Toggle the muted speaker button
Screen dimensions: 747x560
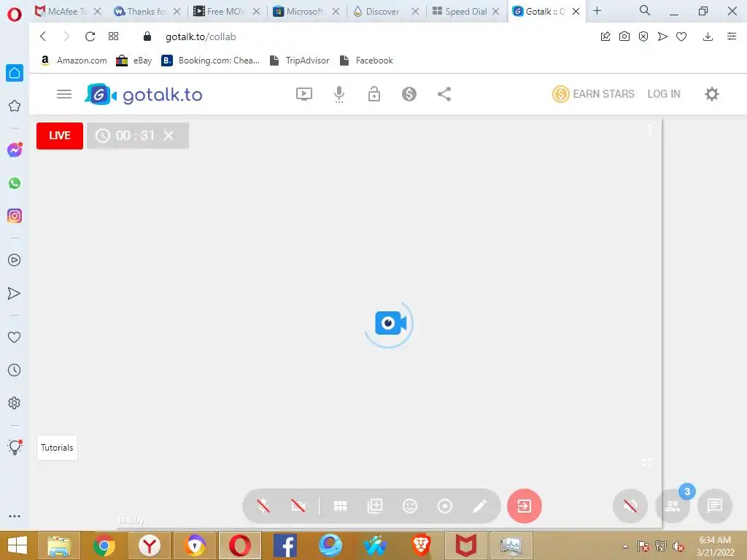[x=630, y=506]
